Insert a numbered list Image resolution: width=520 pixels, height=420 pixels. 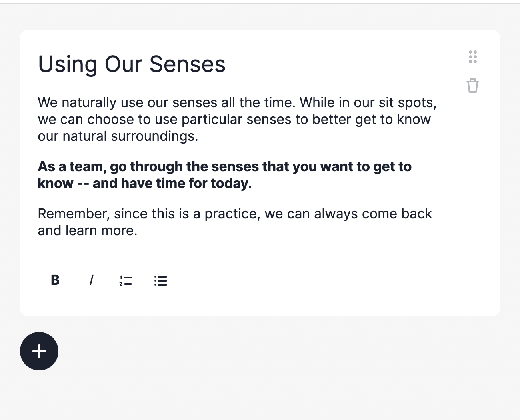tap(126, 280)
